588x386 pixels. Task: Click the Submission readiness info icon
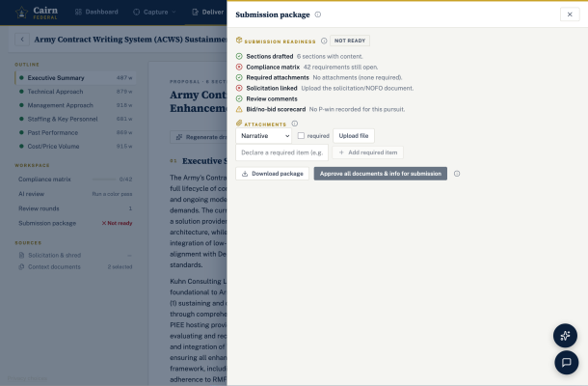click(324, 41)
